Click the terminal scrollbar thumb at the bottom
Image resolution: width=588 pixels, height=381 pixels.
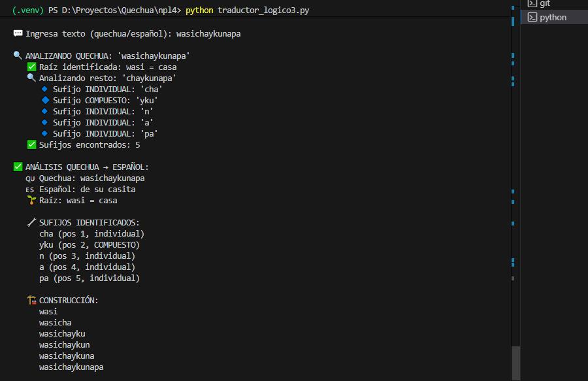[x=515, y=362]
